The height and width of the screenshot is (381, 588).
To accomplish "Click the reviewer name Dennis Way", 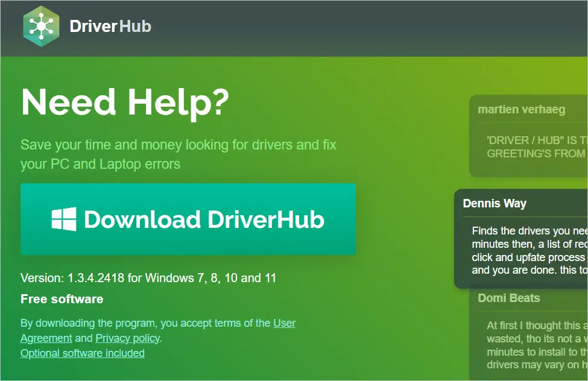I will click(495, 203).
